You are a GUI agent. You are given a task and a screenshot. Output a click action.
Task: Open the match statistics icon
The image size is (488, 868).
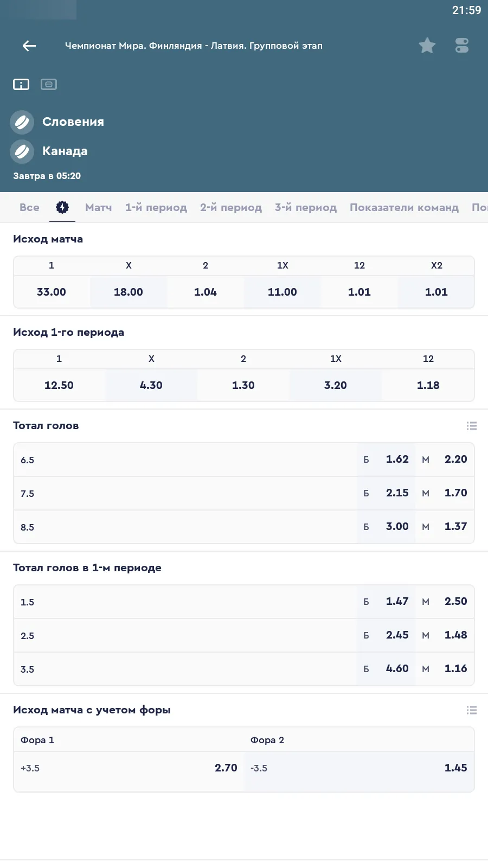pos(49,85)
